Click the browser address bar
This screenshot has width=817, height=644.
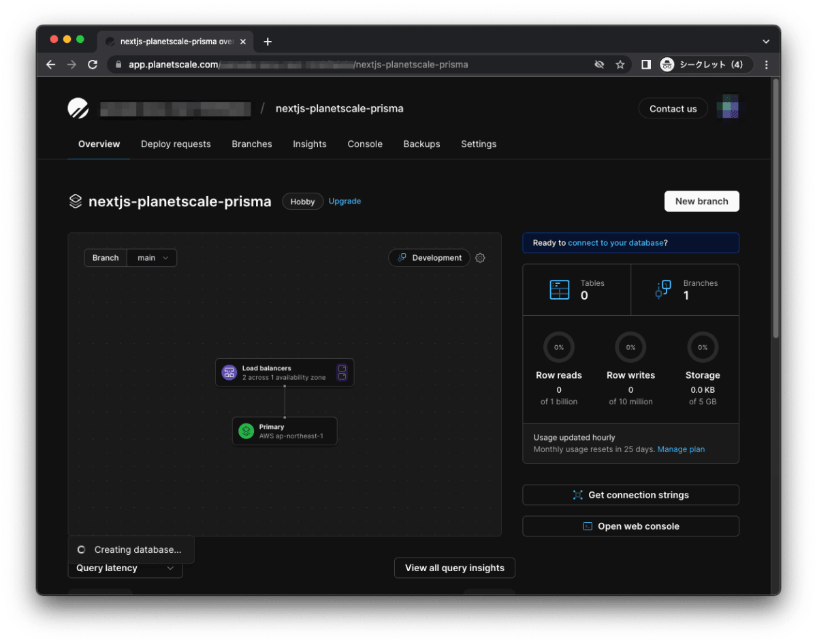click(x=368, y=65)
